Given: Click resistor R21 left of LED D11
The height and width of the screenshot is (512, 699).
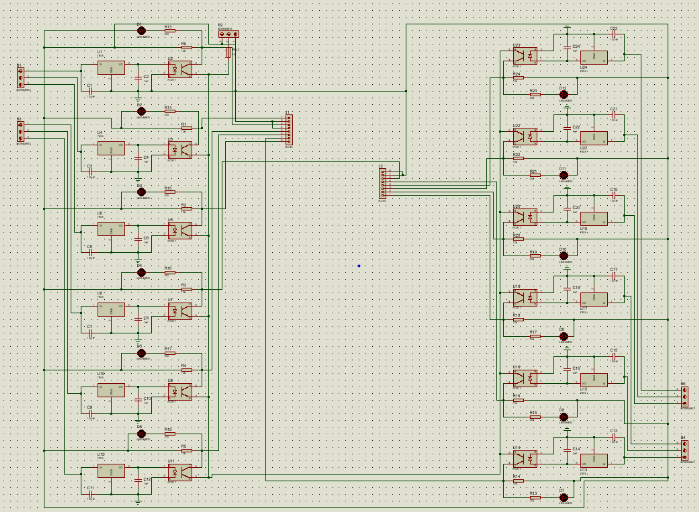Looking at the screenshot, I should 535,175.
